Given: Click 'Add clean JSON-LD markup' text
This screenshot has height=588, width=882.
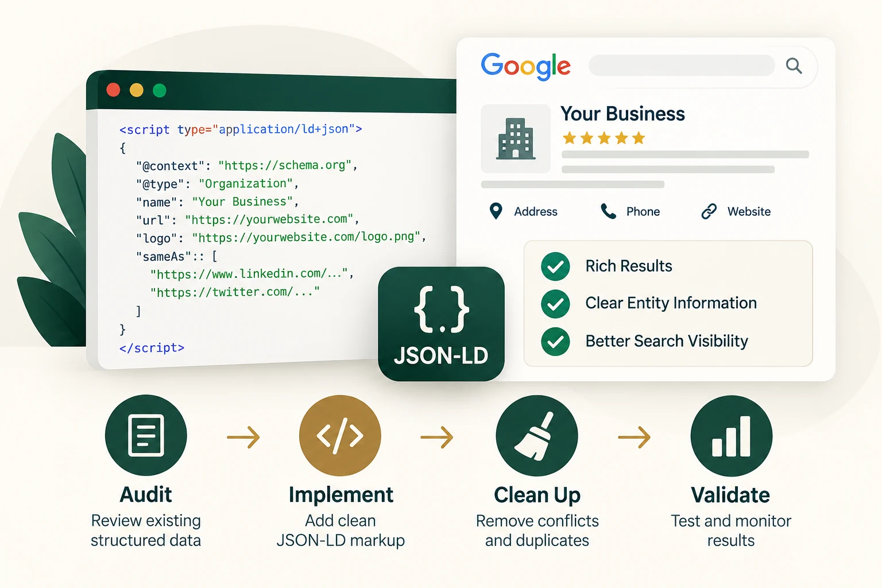Looking at the screenshot, I should coord(341,530).
